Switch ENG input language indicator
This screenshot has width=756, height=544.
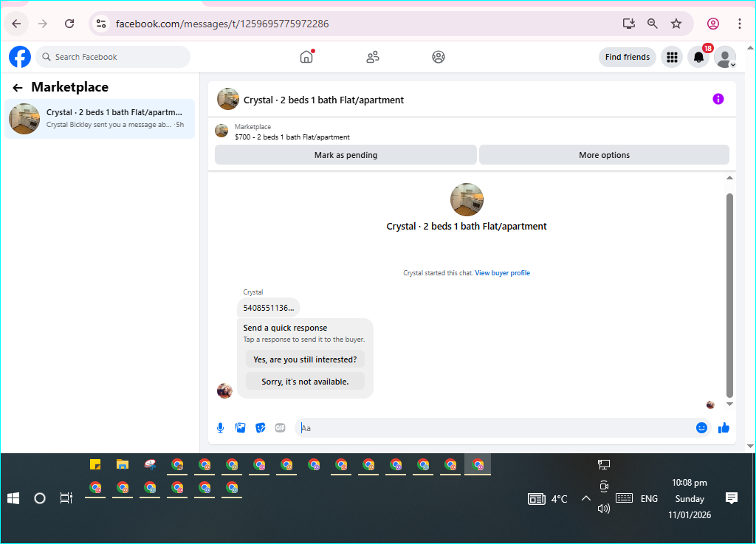pyautogui.click(x=649, y=499)
